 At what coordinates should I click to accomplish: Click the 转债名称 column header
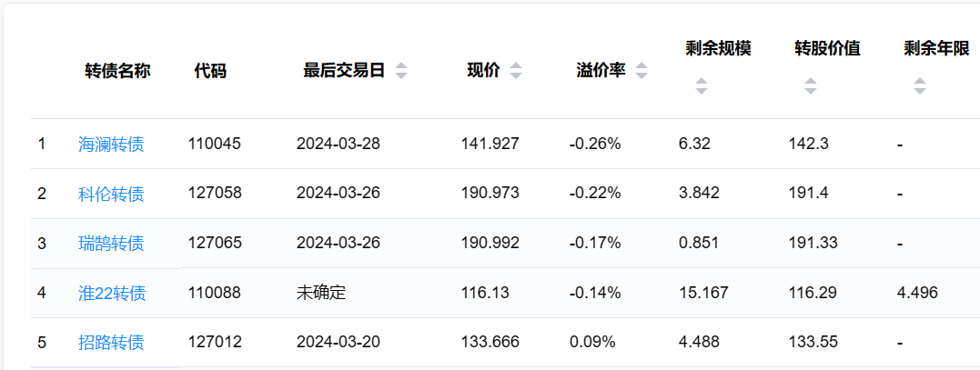[x=117, y=71]
